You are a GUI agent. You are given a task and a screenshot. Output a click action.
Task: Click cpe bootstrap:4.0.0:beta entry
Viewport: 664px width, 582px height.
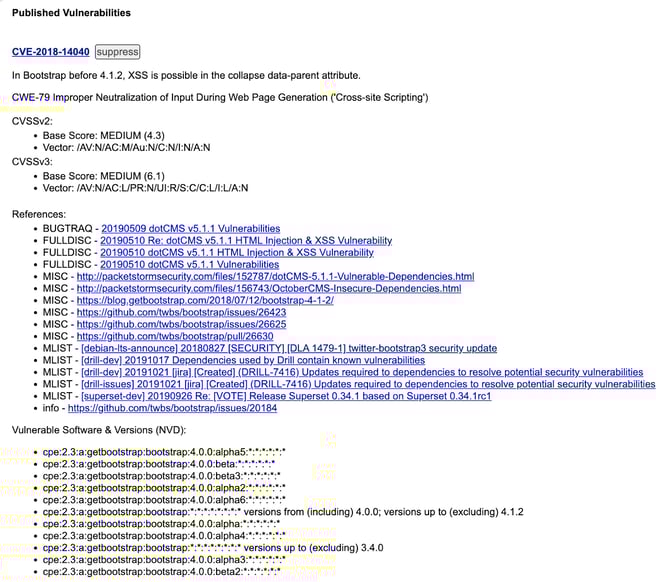[x=159, y=464]
